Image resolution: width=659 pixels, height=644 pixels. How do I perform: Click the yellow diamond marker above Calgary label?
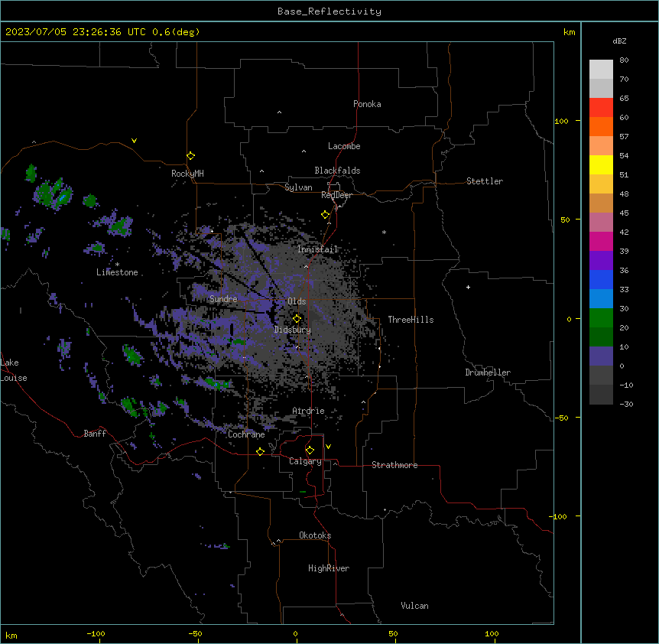pos(310,450)
